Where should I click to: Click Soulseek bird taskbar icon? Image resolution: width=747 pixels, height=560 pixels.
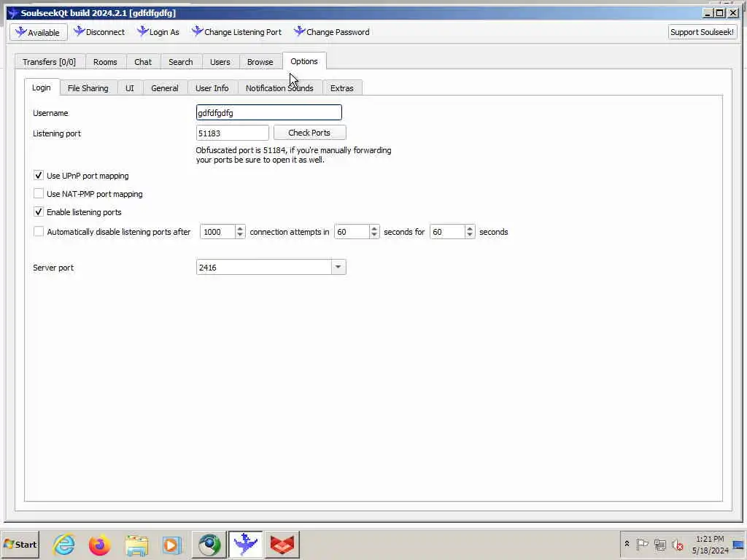tap(246, 545)
